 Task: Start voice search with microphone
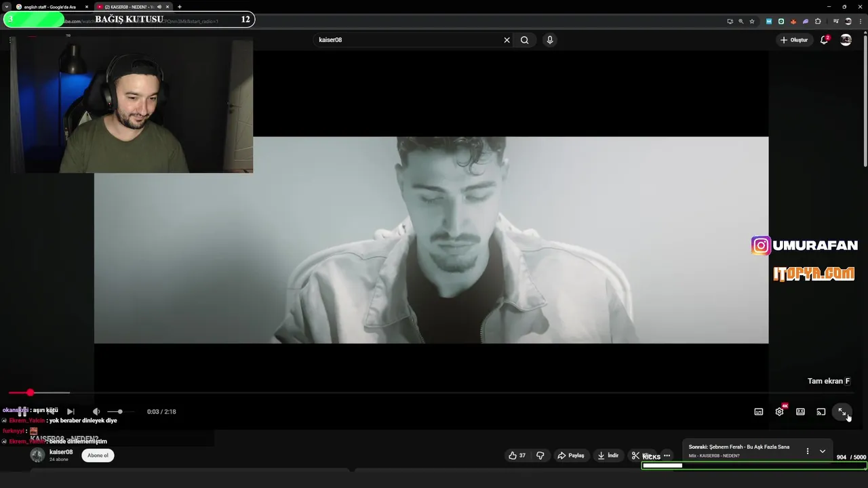pos(550,40)
